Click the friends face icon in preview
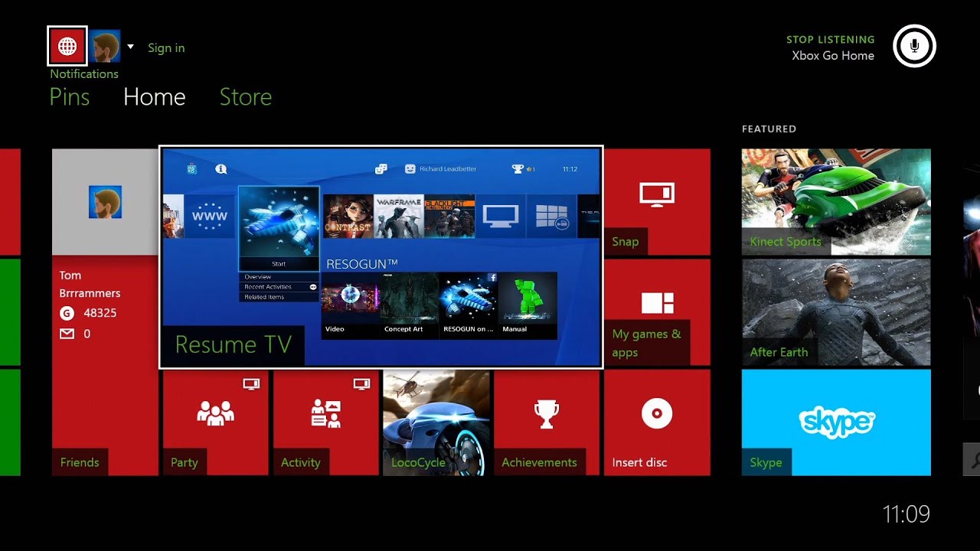 [410, 169]
